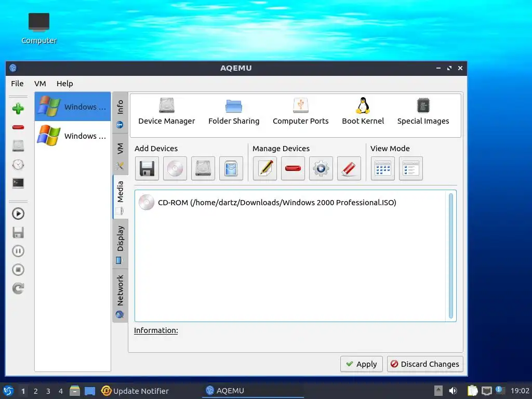The width and height of the screenshot is (532, 399).
Task: Switch to list view mode
Action: pyautogui.click(x=411, y=168)
